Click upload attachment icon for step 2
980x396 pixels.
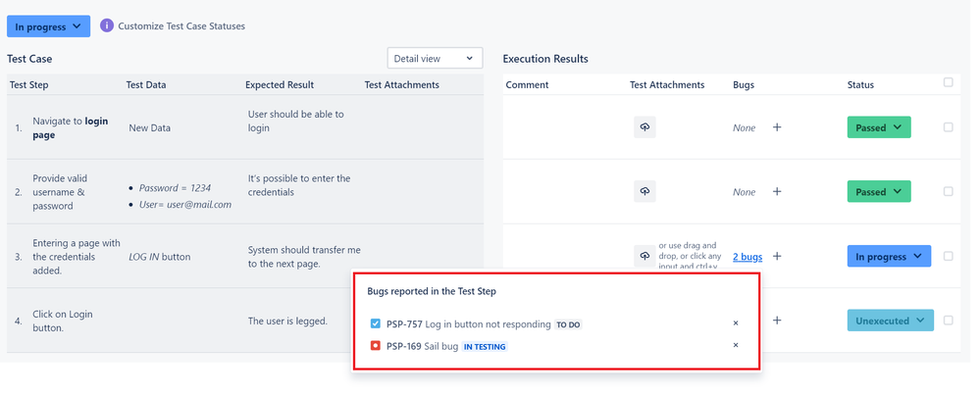pyautogui.click(x=645, y=192)
